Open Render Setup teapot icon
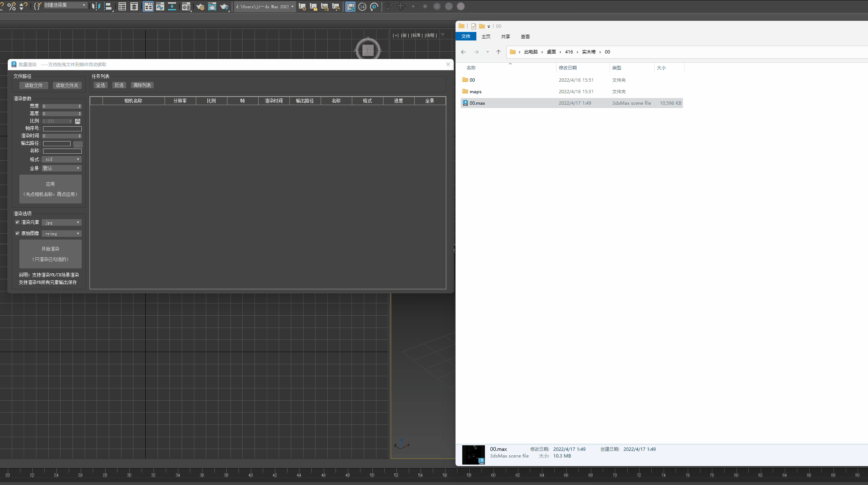The image size is (868, 485). (x=200, y=6)
